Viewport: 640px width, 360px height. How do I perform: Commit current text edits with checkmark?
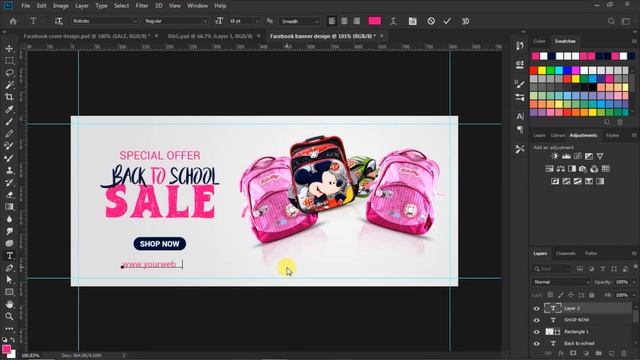pyautogui.click(x=447, y=21)
